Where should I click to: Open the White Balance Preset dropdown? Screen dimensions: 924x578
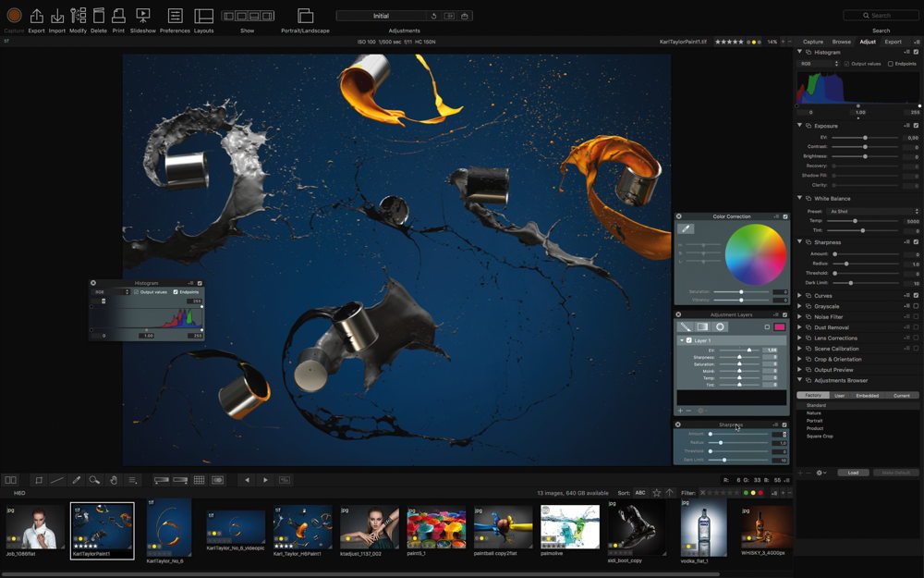click(x=872, y=211)
